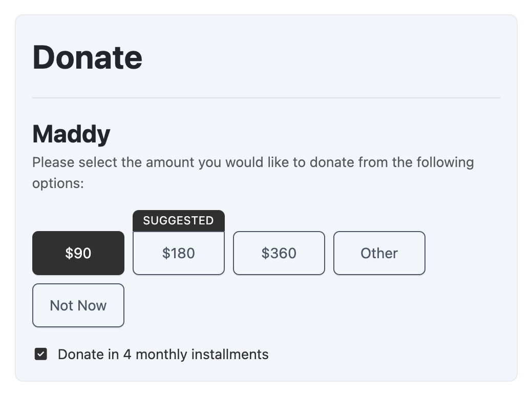The width and height of the screenshot is (532, 395).
Task: Deselect the currently highlighted $90 button
Action: [78, 253]
